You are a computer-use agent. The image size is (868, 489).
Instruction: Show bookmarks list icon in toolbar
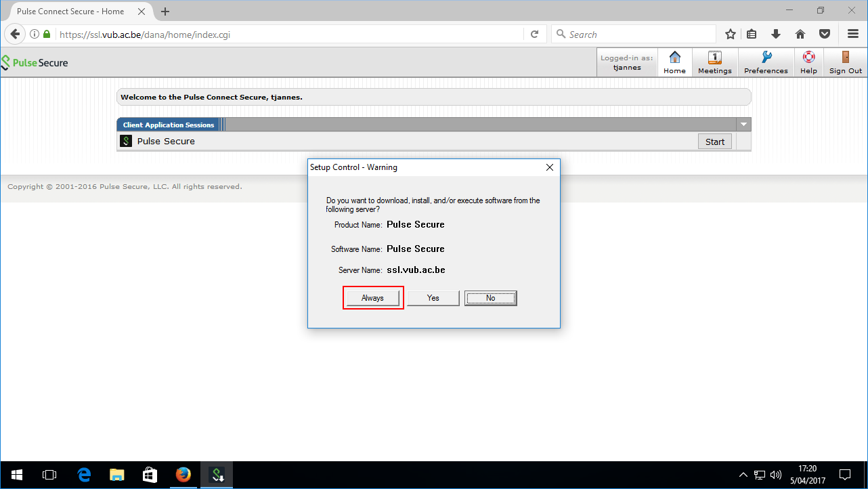coord(752,34)
